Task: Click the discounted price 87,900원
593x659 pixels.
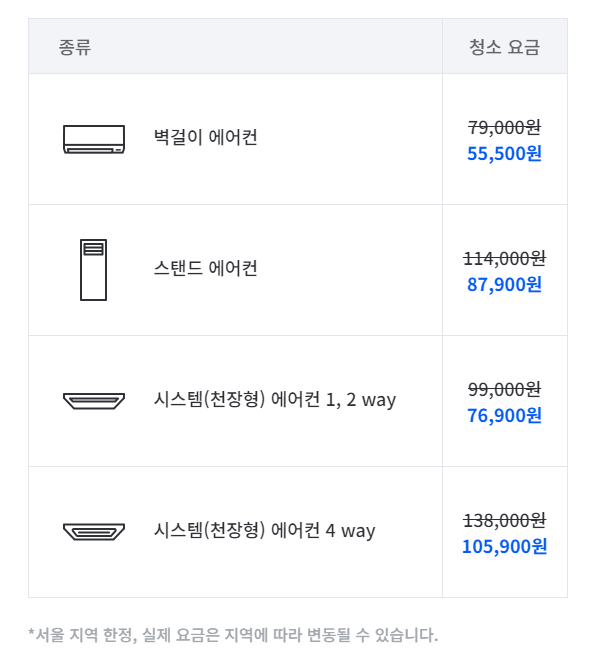Action: click(504, 285)
